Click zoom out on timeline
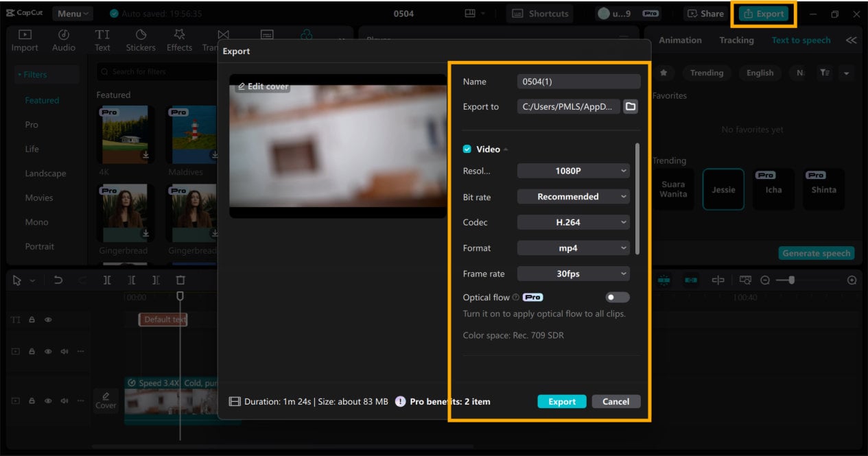 click(x=765, y=280)
